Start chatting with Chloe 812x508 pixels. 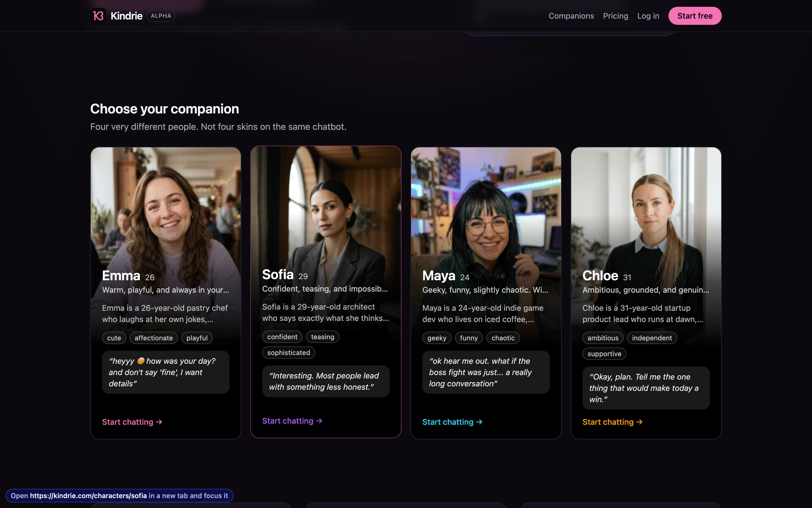612,422
